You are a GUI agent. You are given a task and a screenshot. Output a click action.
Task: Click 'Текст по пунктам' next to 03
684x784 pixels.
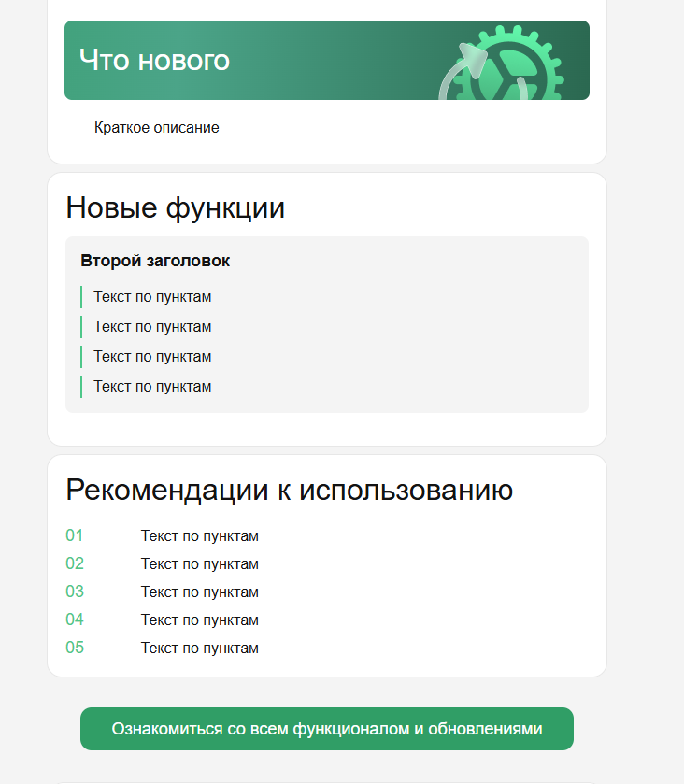[200, 592]
